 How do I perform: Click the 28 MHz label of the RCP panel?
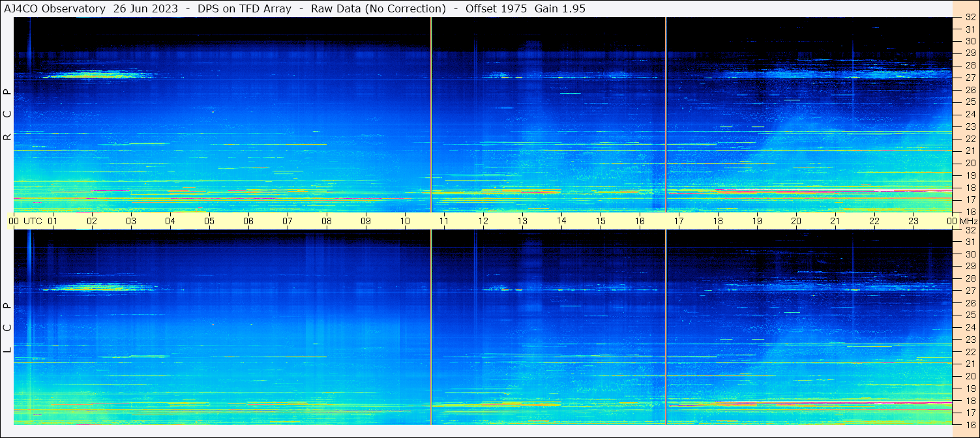tap(970, 65)
